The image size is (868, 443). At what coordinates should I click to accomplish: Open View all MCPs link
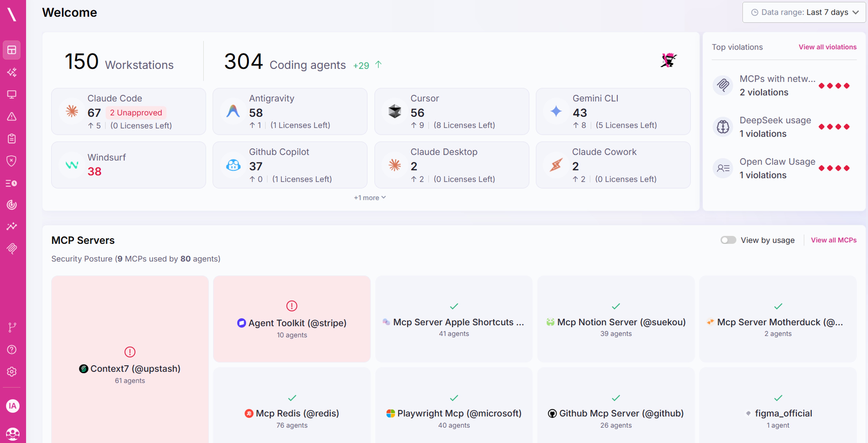834,240
